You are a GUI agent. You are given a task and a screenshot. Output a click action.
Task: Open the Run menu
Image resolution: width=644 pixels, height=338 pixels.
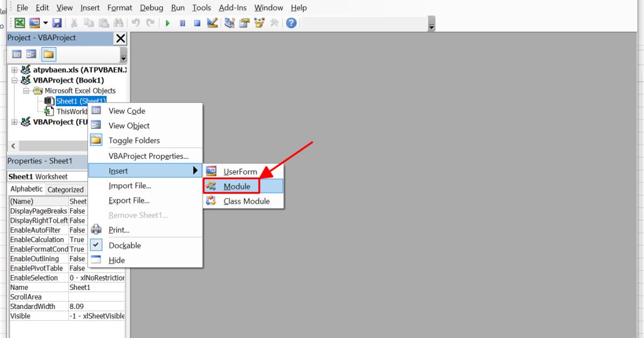(178, 8)
